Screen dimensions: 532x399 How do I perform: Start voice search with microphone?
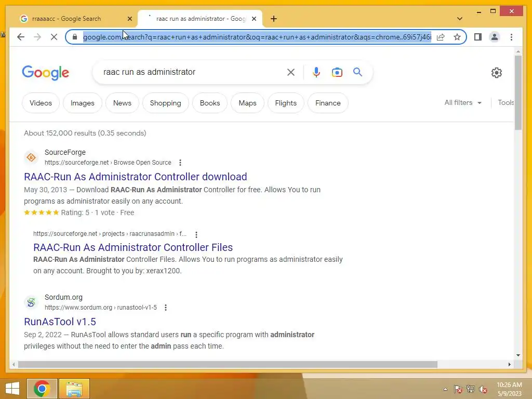[x=316, y=72]
